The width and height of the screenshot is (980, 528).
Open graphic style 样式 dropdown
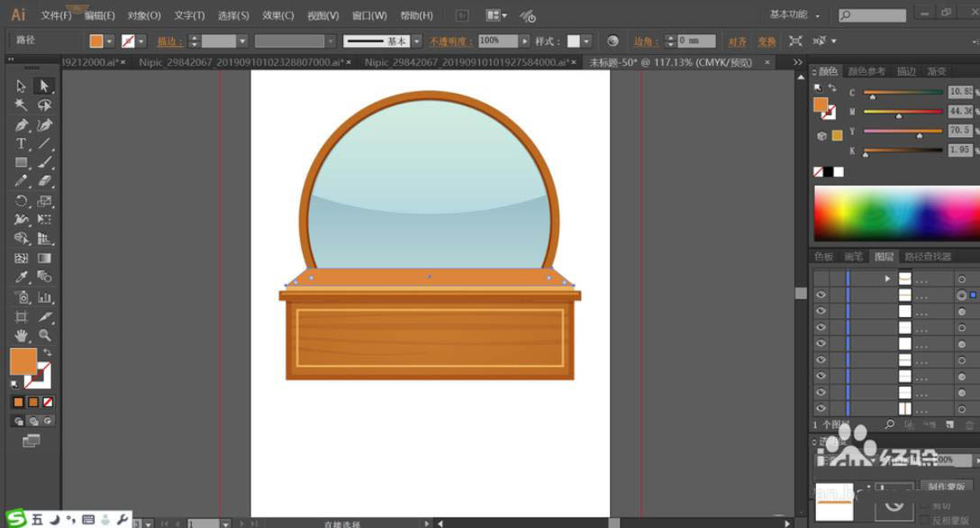click(586, 41)
